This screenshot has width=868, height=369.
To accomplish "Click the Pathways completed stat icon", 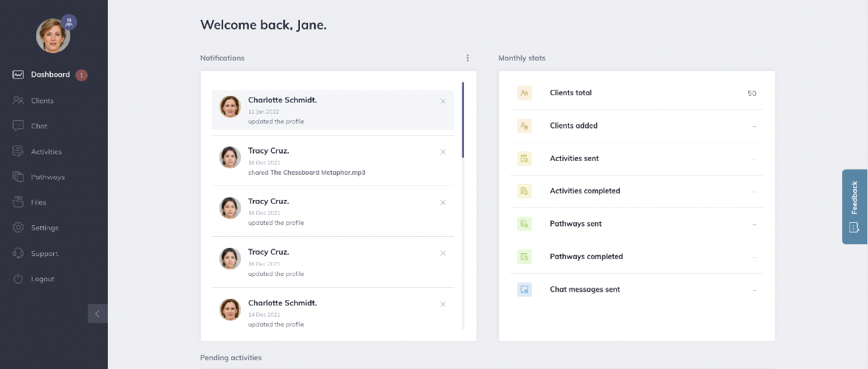I will 524,257.
